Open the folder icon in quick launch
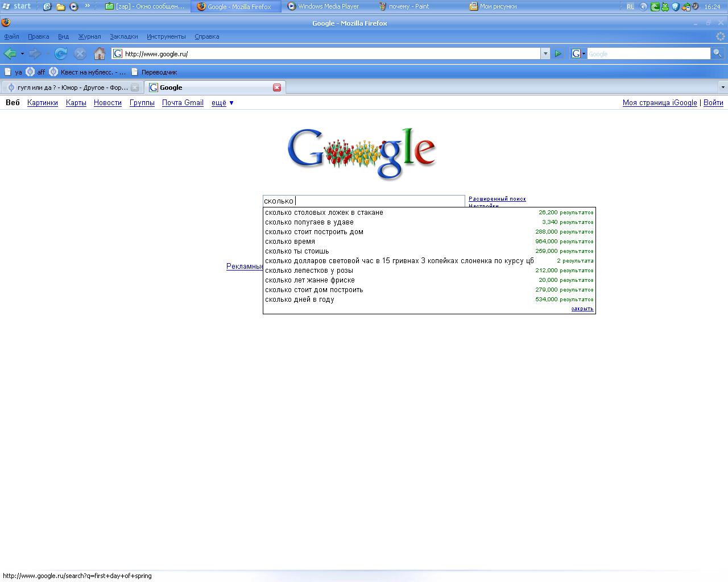The image size is (728, 582). tap(60, 7)
